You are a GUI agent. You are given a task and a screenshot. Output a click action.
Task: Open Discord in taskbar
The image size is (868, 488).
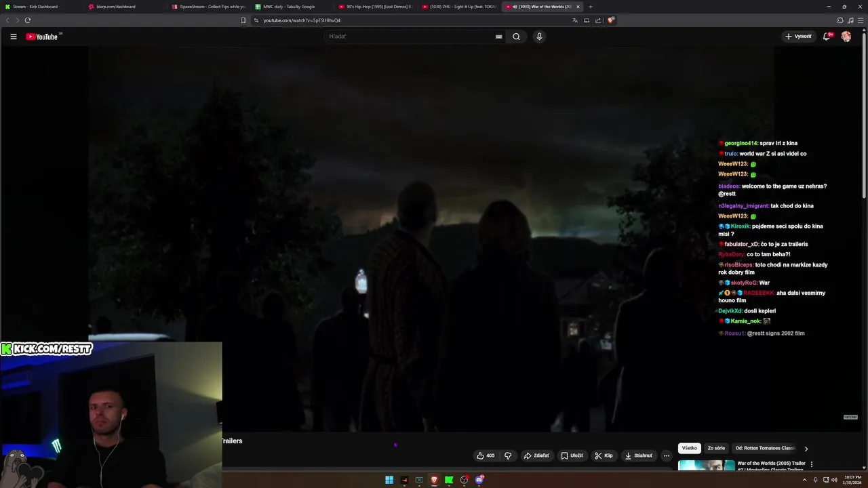(x=479, y=480)
